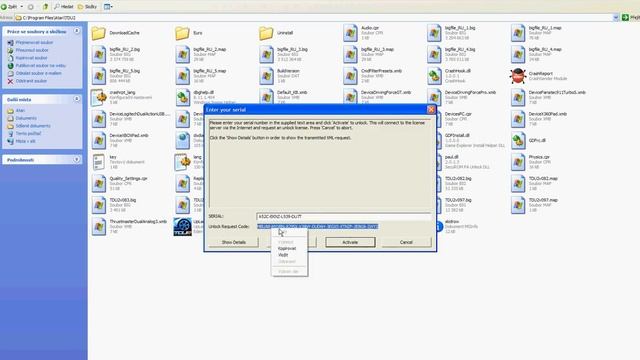Select the DeviceFanatecP11Turbo5.xmb file icon
Viewport: 640px width, 360px height.
[x=518, y=98]
